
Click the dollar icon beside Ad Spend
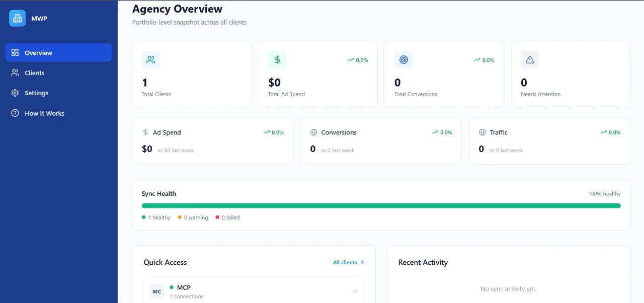tap(145, 132)
